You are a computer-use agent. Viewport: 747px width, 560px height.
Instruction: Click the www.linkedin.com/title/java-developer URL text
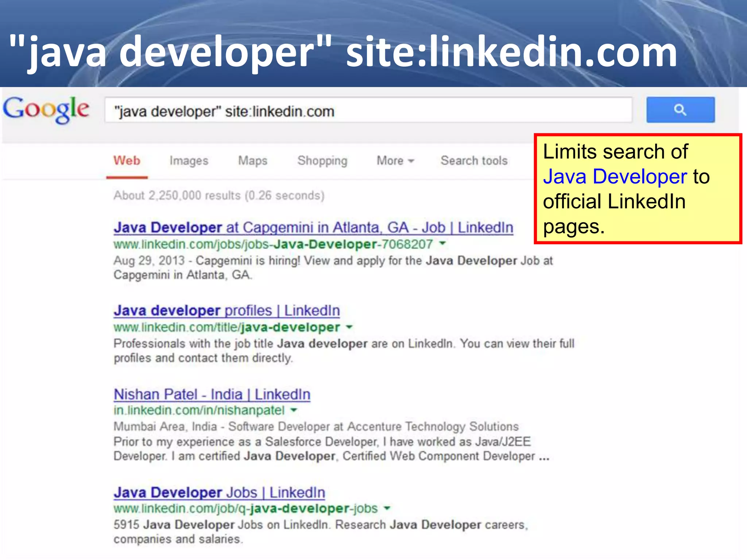(x=227, y=327)
